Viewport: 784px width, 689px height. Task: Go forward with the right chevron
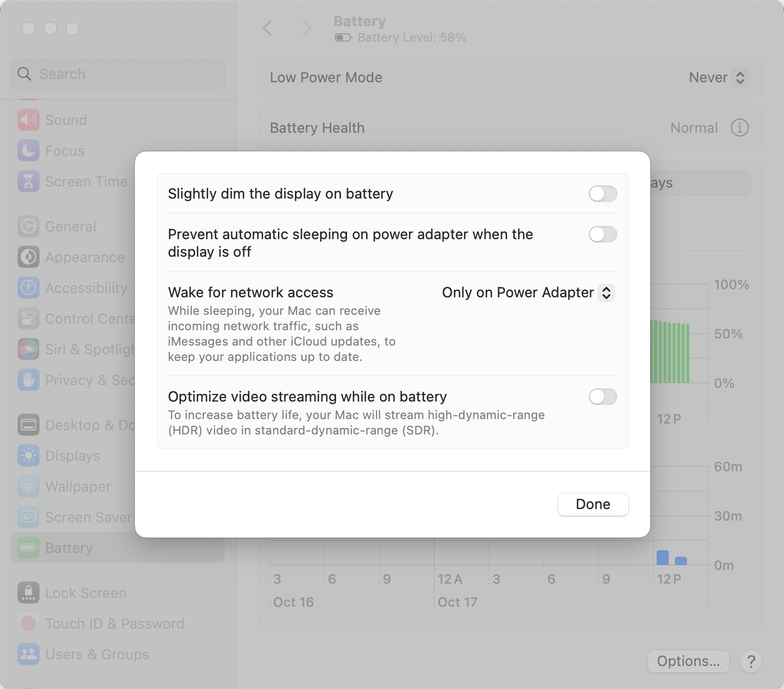pos(306,28)
